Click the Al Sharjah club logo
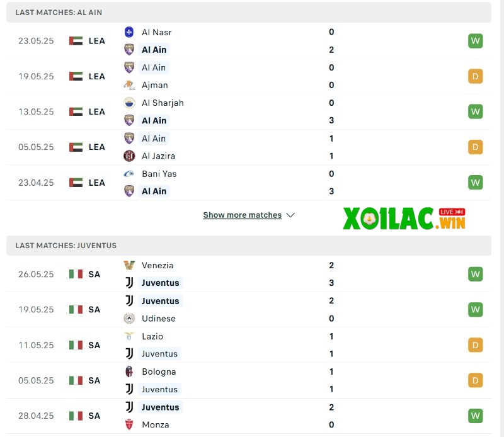Screen dimensions: 504x437 pyautogui.click(x=129, y=103)
